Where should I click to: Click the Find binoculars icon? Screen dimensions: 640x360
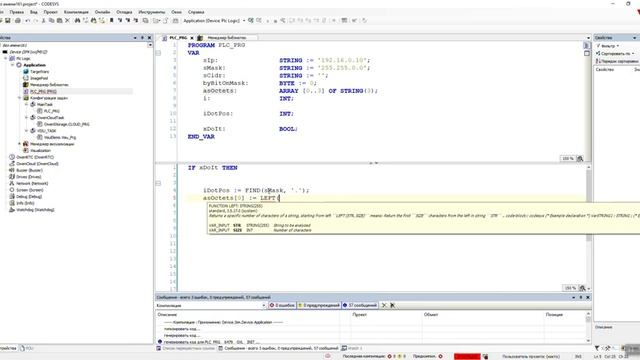click(x=77, y=20)
